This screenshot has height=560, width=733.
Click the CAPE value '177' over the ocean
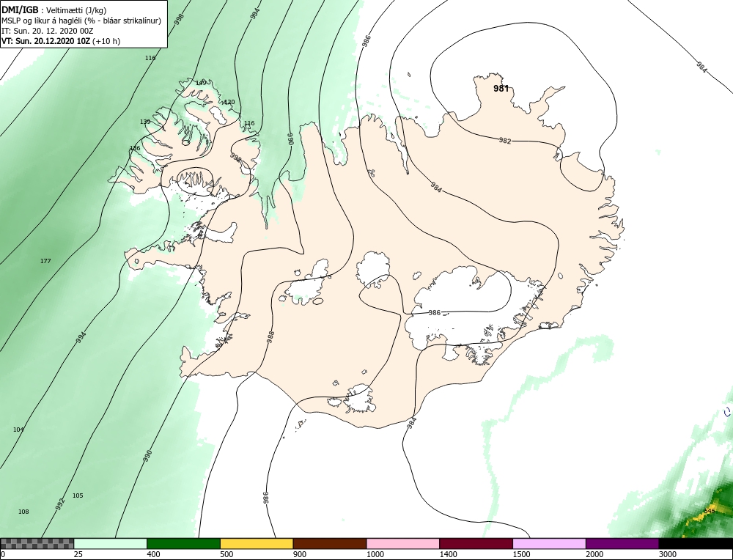click(45, 261)
